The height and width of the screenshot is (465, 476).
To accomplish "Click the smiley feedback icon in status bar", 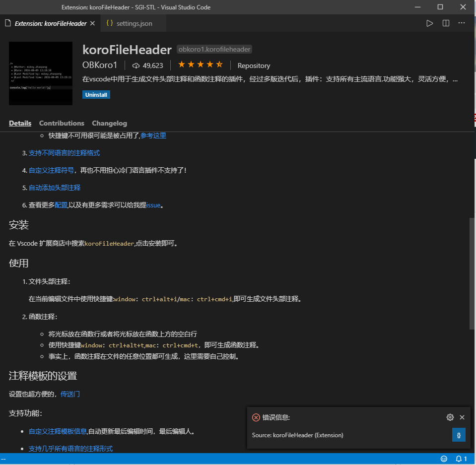I will tap(443, 459).
